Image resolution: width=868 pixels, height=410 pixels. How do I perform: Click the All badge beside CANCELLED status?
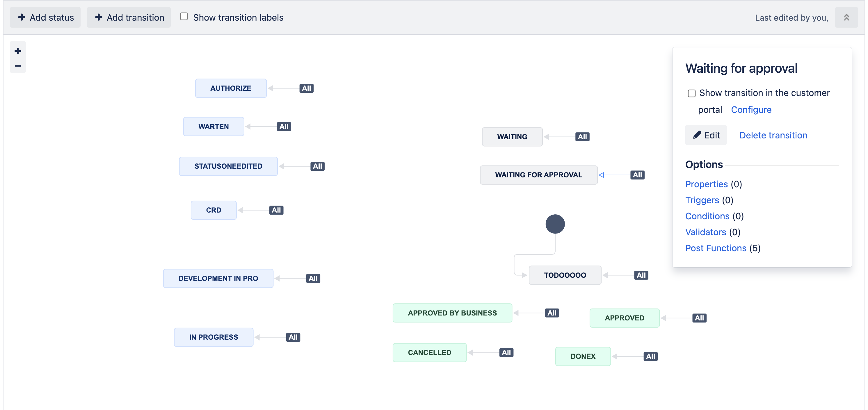(506, 352)
